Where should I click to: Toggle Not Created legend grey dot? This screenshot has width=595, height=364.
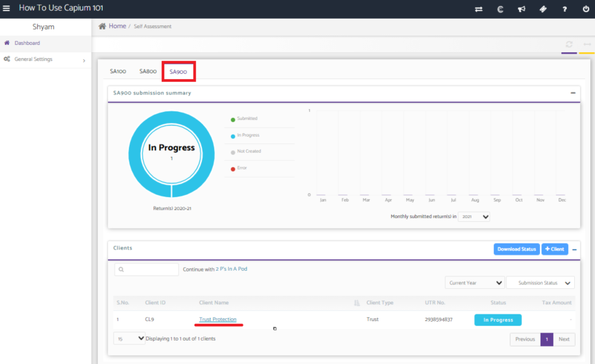[x=233, y=152]
